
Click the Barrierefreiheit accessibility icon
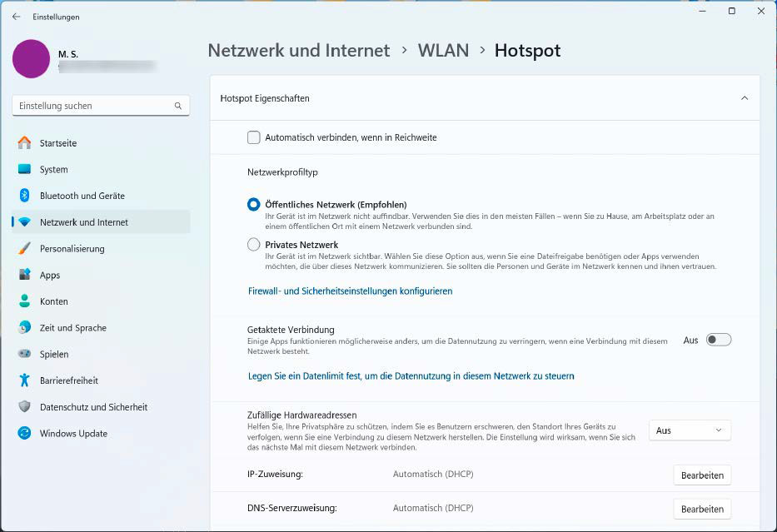click(24, 380)
